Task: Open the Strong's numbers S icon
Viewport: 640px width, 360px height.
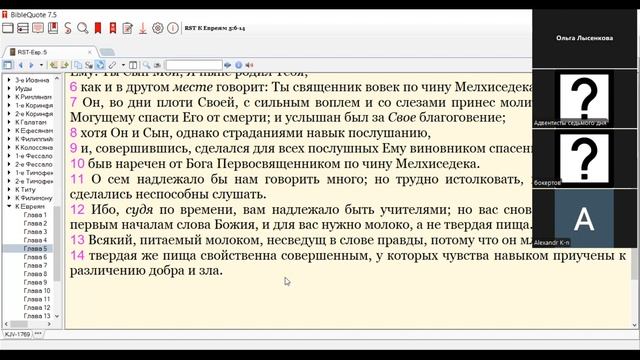Action: coord(68,28)
